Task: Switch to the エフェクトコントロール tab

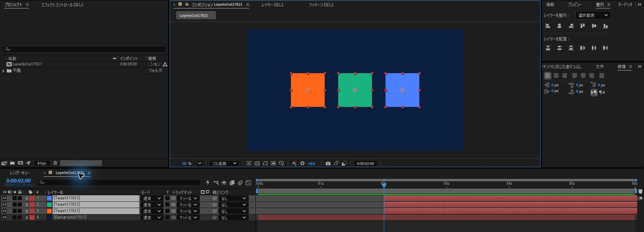Action: [62, 5]
